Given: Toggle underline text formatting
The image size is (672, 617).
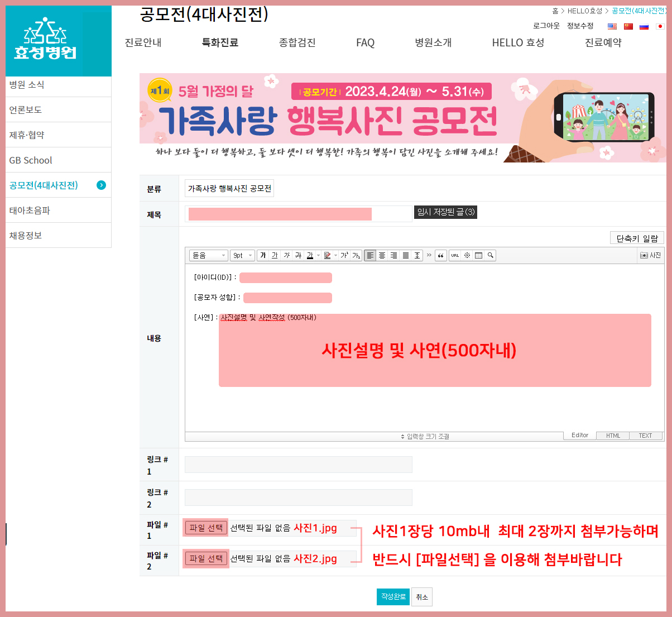Looking at the screenshot, I should coord(275,255).
